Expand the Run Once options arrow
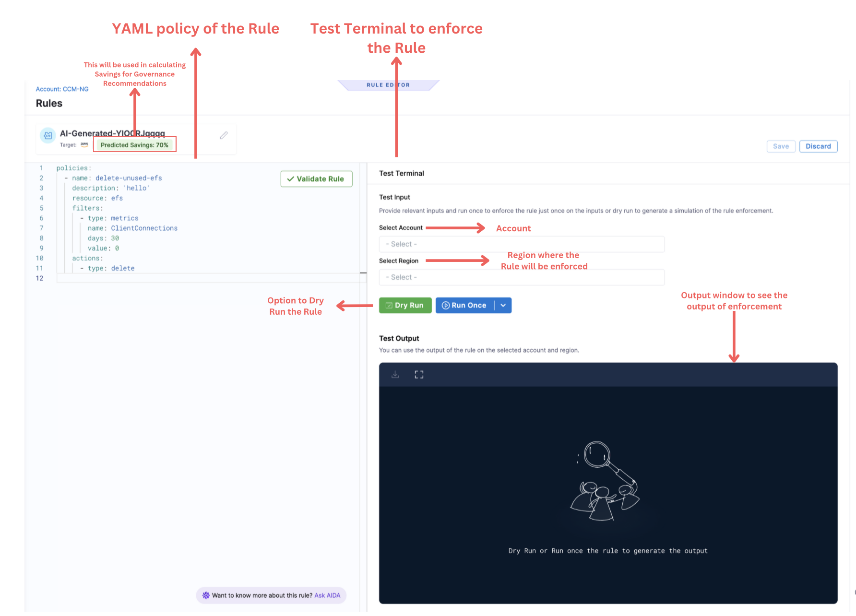 [x=503, y=306]
